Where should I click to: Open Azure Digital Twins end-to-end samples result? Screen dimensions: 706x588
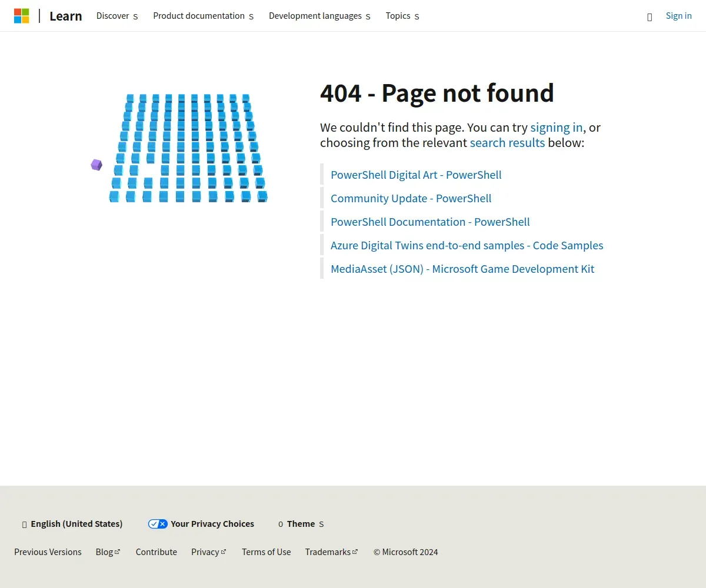pos(467,245)
